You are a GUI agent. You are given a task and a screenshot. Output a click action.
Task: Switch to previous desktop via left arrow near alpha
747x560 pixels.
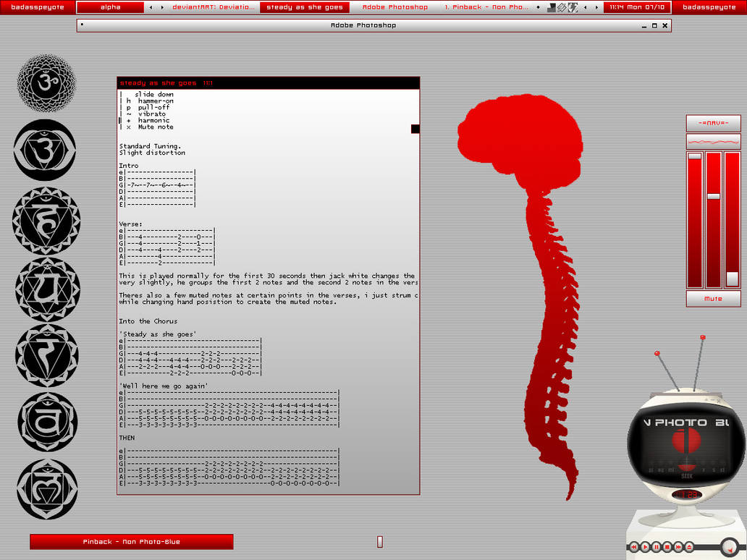tap(151, 8)
